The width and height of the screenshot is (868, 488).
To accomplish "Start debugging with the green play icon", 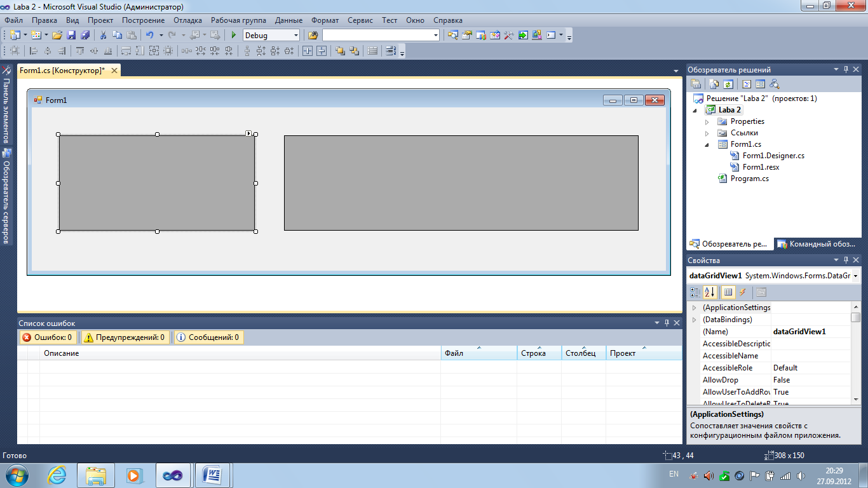I will (x=234, y=36).
